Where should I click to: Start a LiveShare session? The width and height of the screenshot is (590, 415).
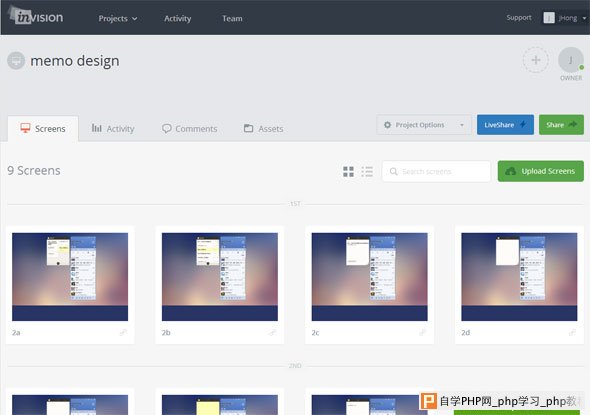pyautogui.click(x=505, y=125)
